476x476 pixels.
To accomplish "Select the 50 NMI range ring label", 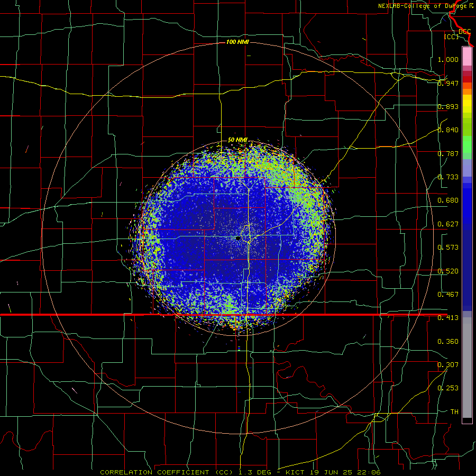I will (237, 140).
